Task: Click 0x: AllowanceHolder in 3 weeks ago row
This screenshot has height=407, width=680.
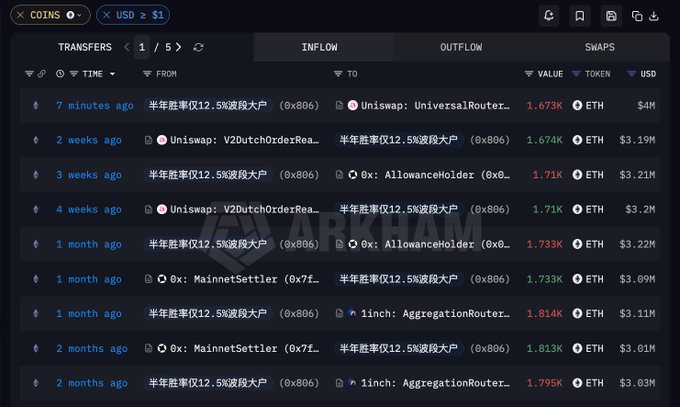Action: [435, 175]
